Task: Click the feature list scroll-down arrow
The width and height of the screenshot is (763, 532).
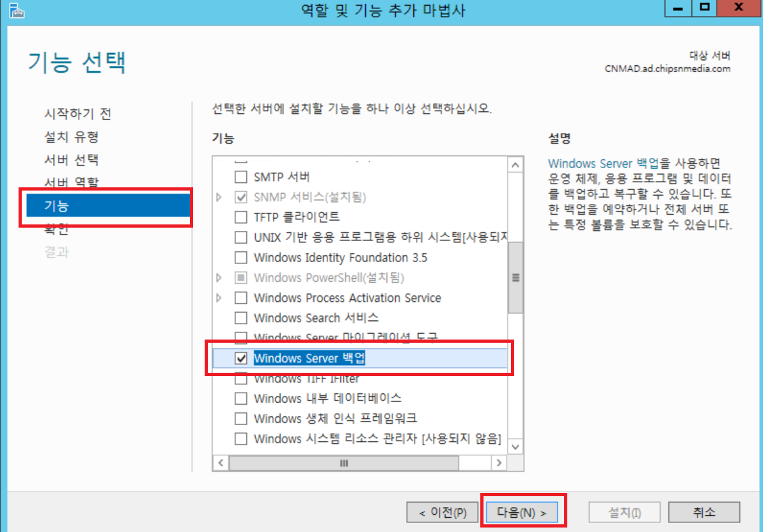Action: pyautogui.click(x=515, y=446)
